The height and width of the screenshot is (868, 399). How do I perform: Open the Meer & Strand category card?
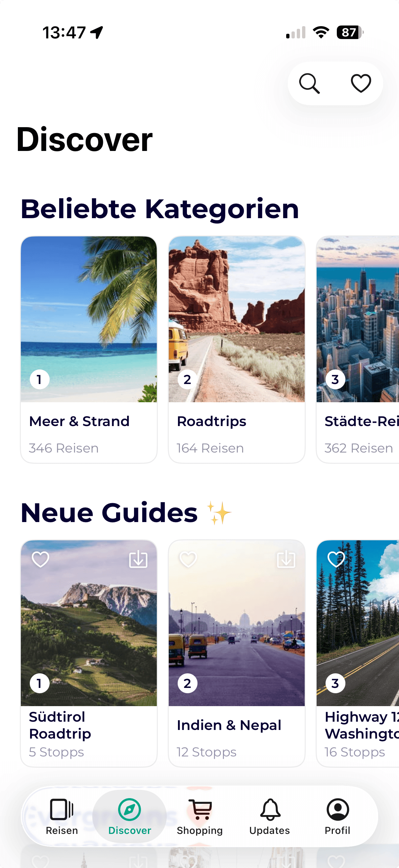tap(89, 350)
